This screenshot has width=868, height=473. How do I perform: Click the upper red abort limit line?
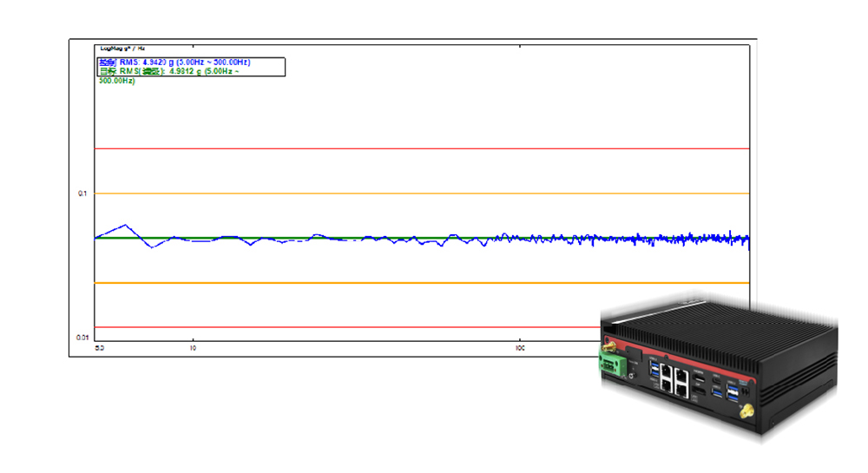click(x=347, y=148)
